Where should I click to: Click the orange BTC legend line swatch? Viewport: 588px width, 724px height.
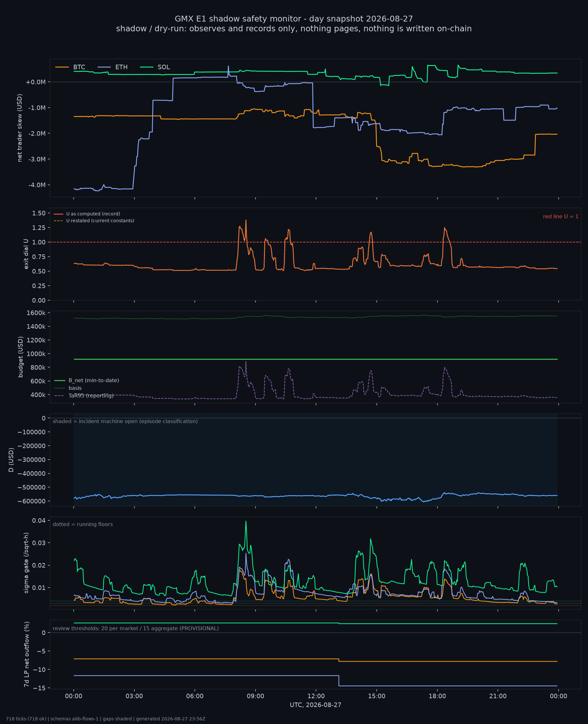click(62, 67)
